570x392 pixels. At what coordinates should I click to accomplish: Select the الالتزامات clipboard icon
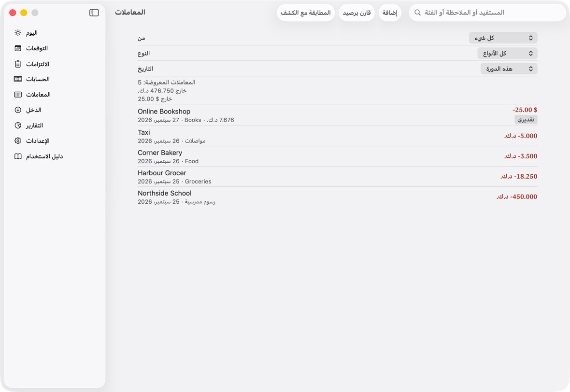[x=18, y=64]
